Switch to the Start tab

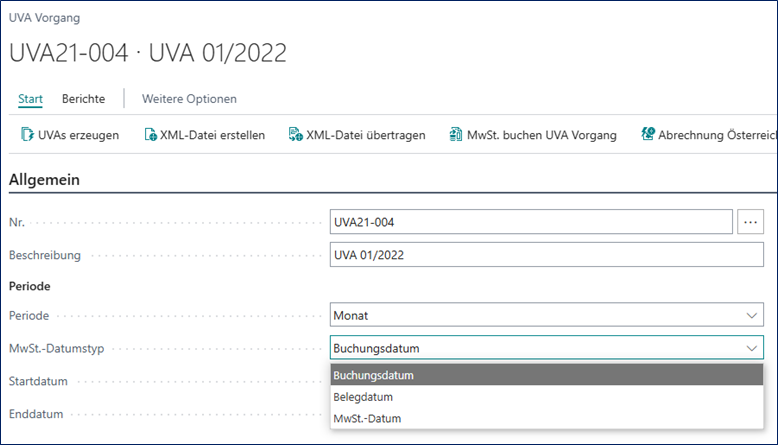click(x=30, y=99)
